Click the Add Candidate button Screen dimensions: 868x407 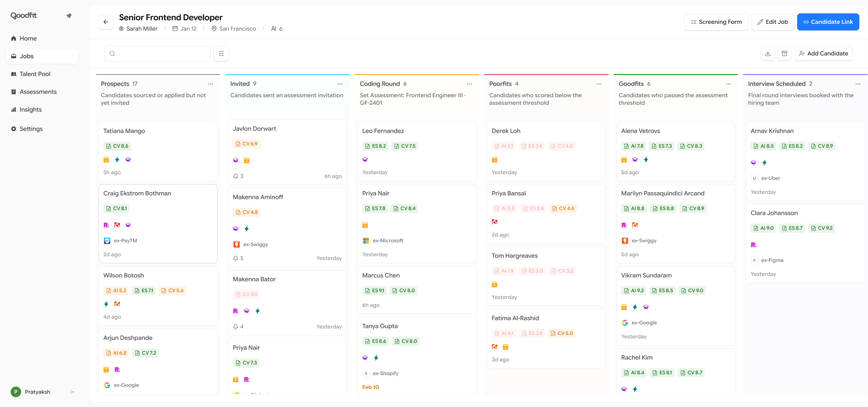823,54
